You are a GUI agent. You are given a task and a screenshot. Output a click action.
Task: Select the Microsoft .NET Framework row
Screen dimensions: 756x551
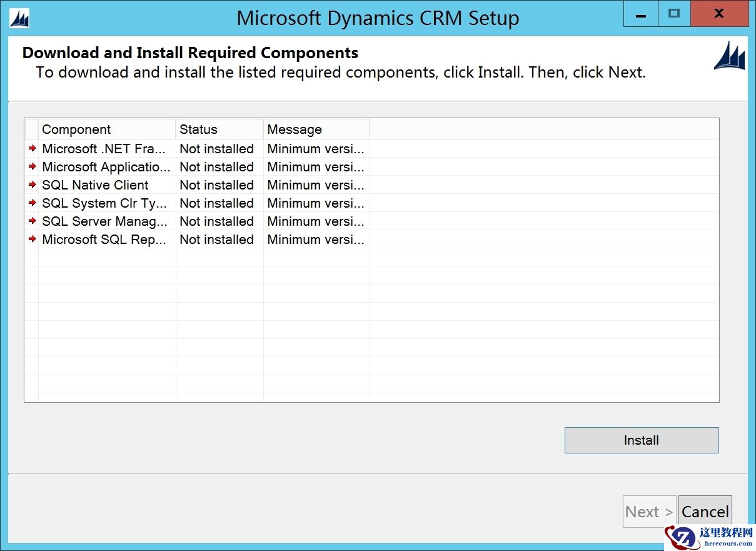103,149
